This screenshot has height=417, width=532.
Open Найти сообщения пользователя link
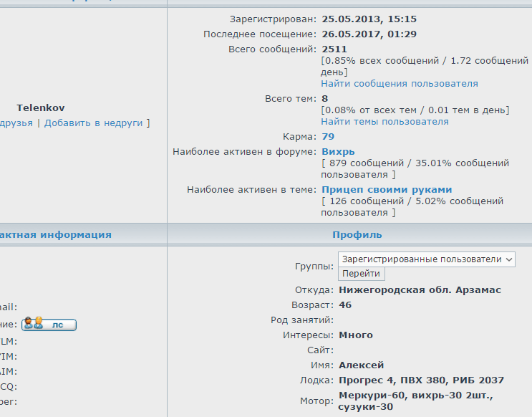pyautogui.click(x=399, y=84)
